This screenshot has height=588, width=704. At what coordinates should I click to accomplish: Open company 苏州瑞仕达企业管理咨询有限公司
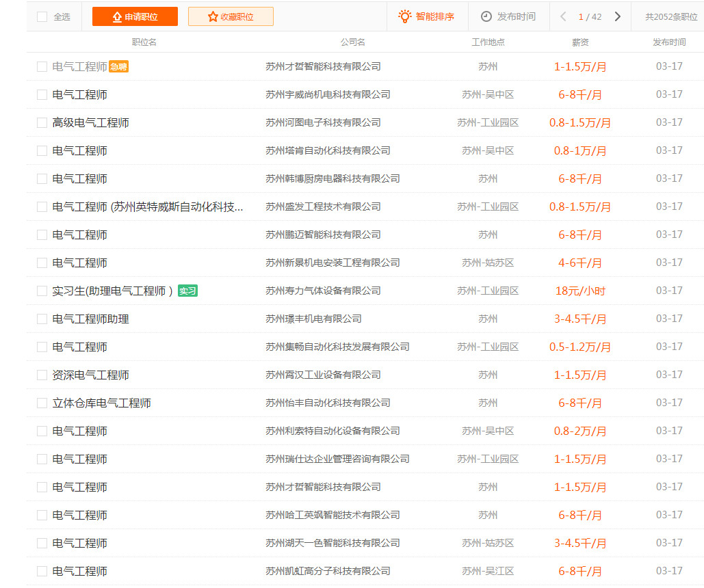(x=337, y=459)
